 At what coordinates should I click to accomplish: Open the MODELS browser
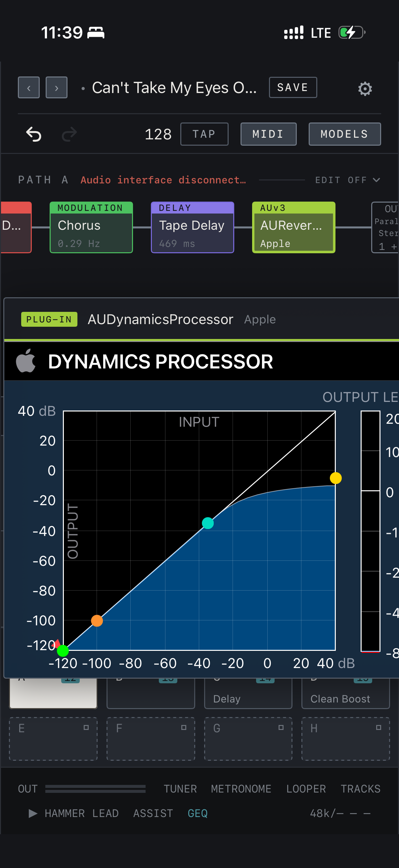click(x=344, y=134)
